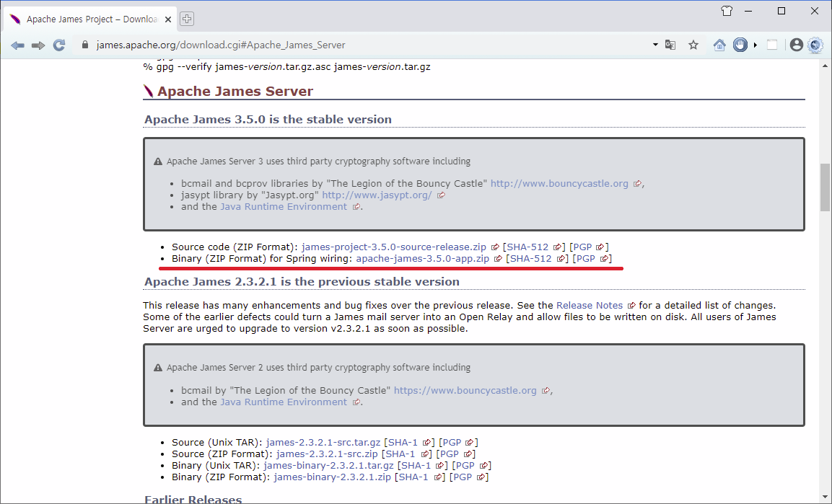This screenshot has height=504, width=832.
Task: Close the Apache James Project tab
Action: [168, 19]
